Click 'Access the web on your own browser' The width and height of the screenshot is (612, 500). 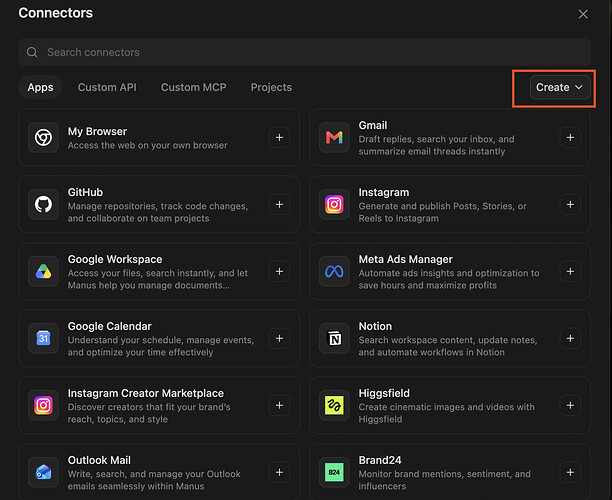pyautogui.click(x=148, y=145)
